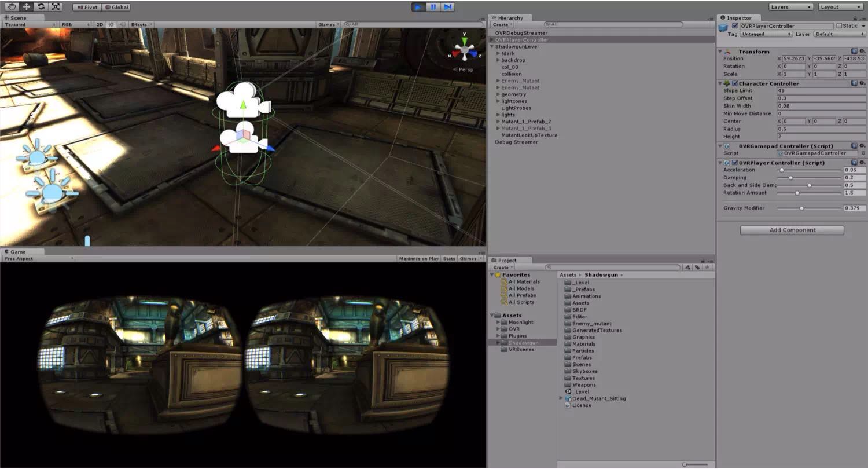Toggle Maximize on Play
This screenshot has height=469, width=868.
(418, 259)
